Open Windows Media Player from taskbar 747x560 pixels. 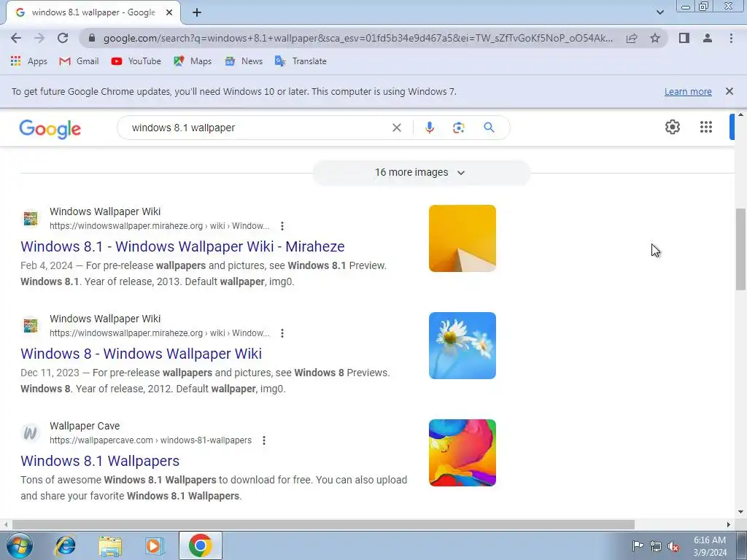click(155, 545)
